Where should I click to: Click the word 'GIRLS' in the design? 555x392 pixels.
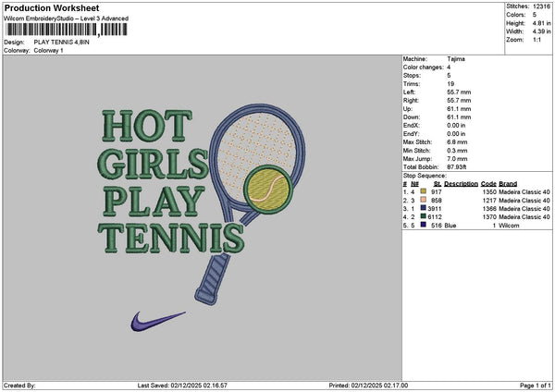pos(153,164)
